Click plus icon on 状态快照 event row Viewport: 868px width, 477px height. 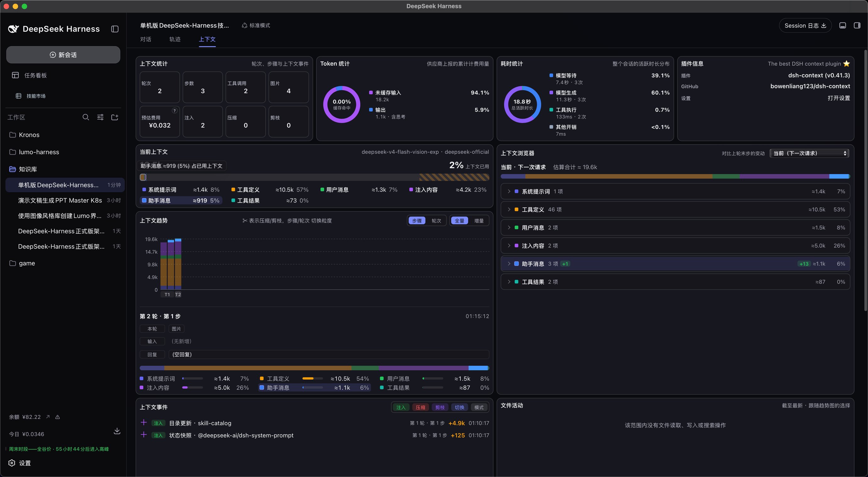pos(144,435)
